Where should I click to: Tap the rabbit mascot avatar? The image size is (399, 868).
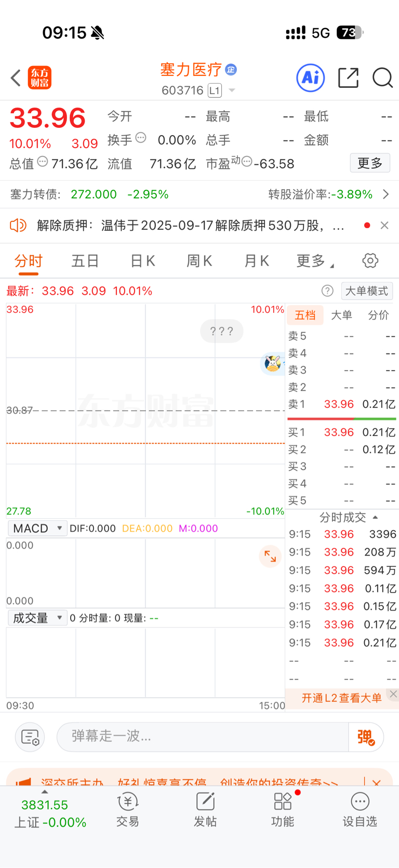(x=272, y=363)
